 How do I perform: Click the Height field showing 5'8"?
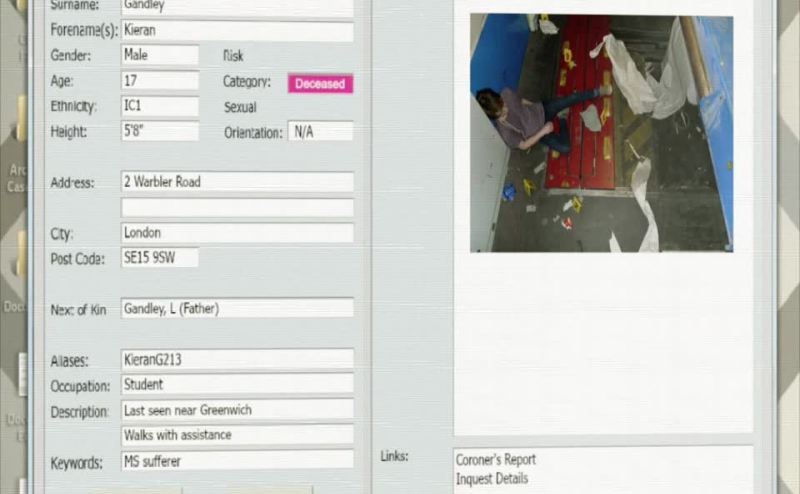pyautogui.click(x=160, y=131)
